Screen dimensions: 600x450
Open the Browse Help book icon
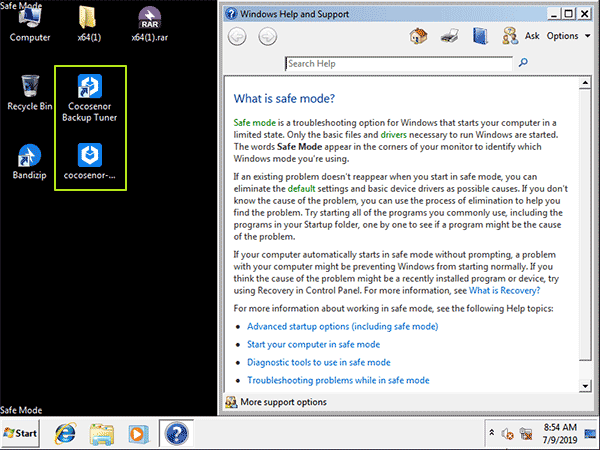(480, 36)
